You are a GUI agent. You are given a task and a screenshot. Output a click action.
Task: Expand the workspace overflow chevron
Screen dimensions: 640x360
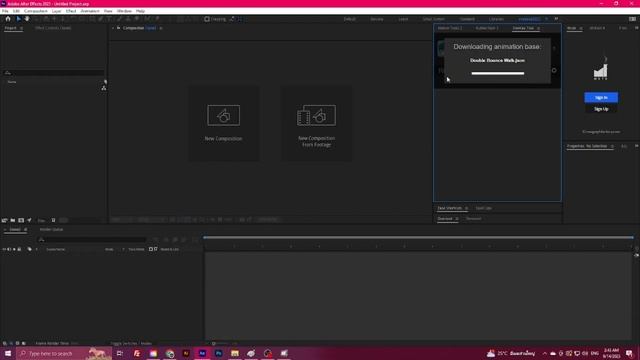(x=556, y=19)
